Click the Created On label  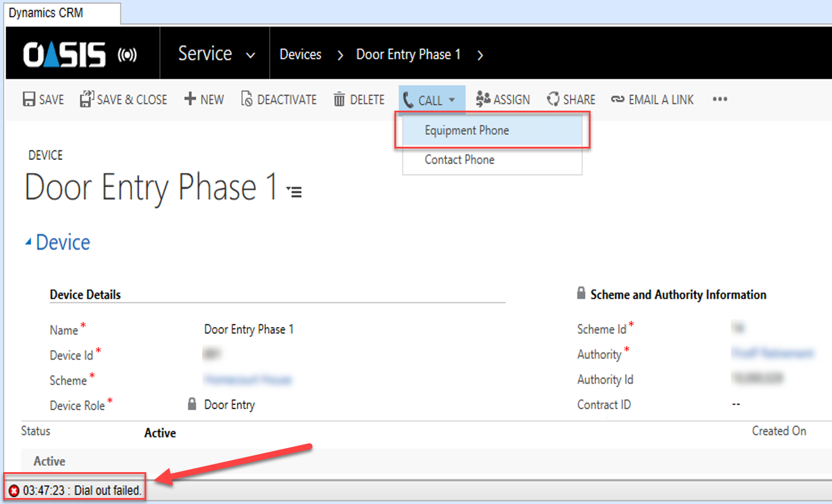click(x=779, y=431)
